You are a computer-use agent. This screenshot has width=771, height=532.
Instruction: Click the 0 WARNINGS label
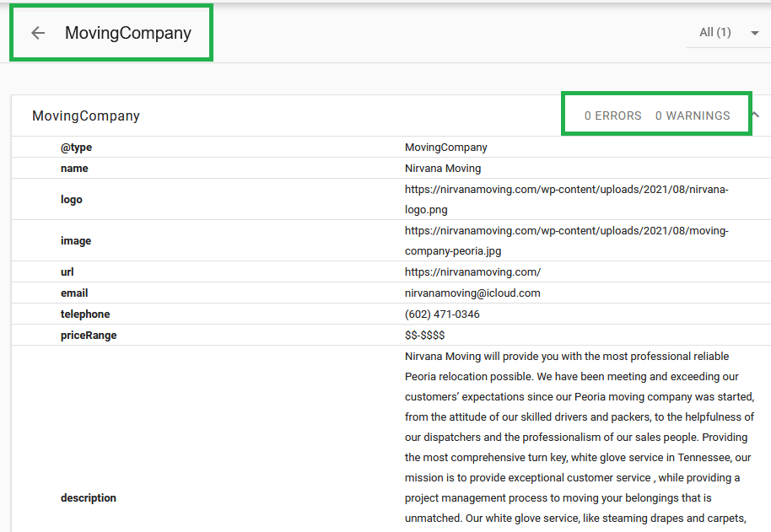pos(693,116)
